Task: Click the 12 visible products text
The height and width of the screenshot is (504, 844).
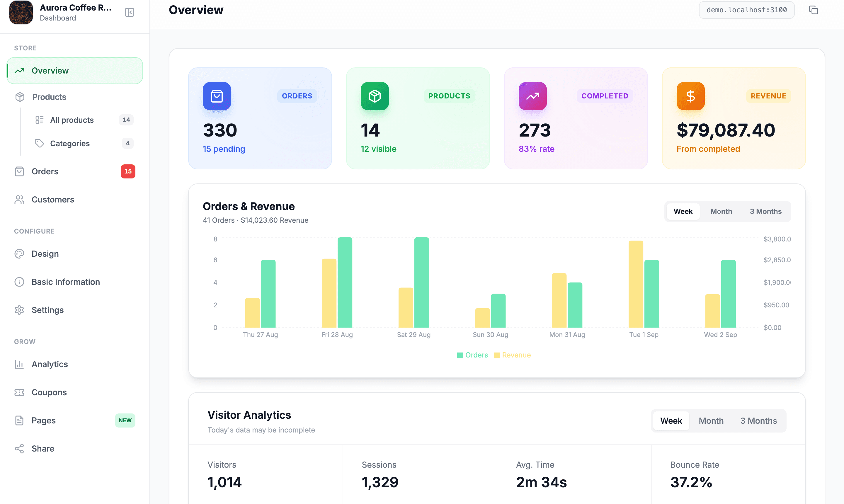Action: point(379,149)
